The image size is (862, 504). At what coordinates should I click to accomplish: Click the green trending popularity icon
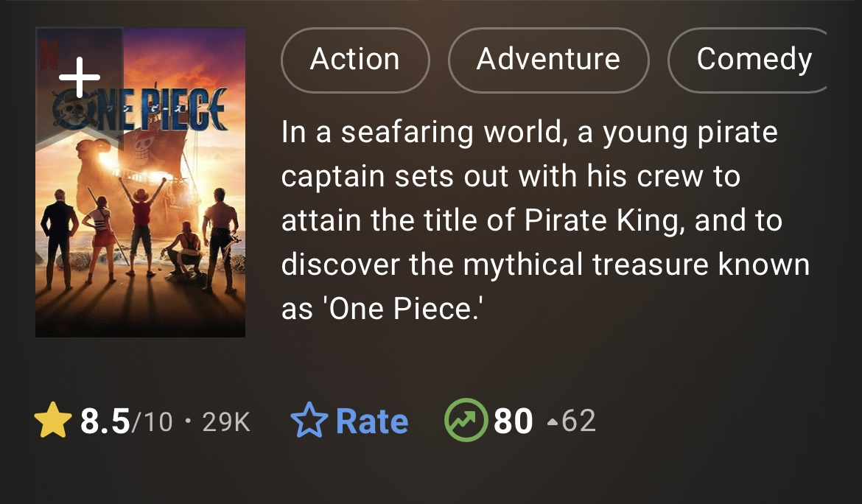coord(466,421)
